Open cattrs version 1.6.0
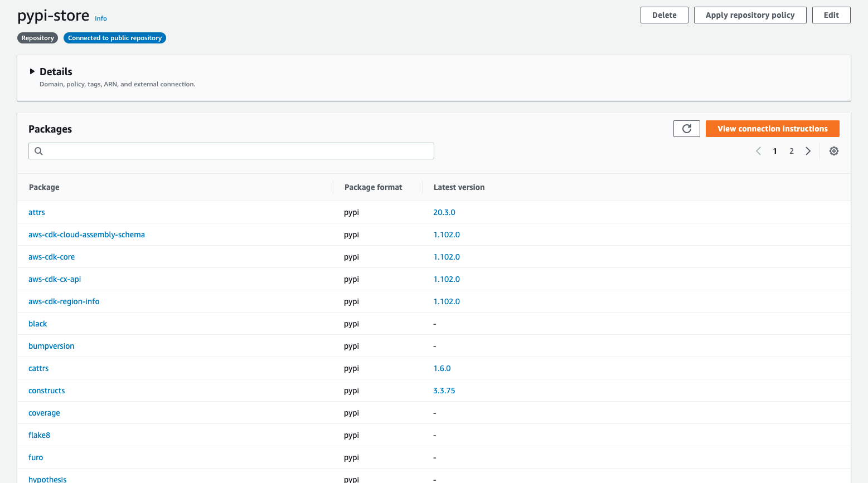 tap(442, 368)
